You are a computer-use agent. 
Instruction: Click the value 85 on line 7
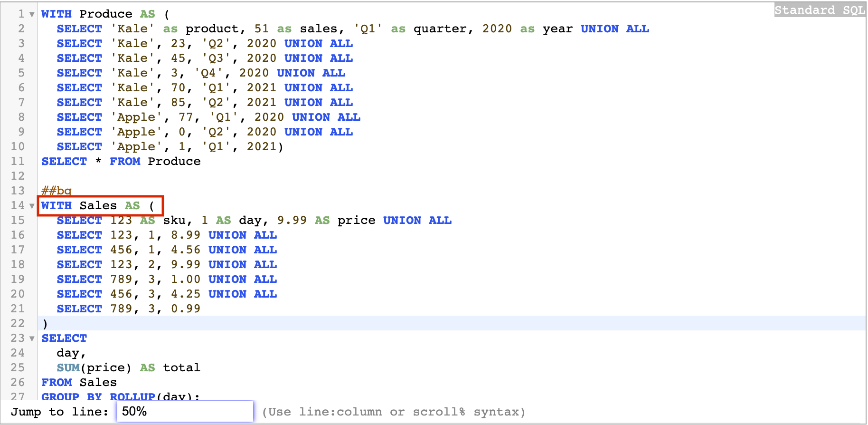(178, 103)
